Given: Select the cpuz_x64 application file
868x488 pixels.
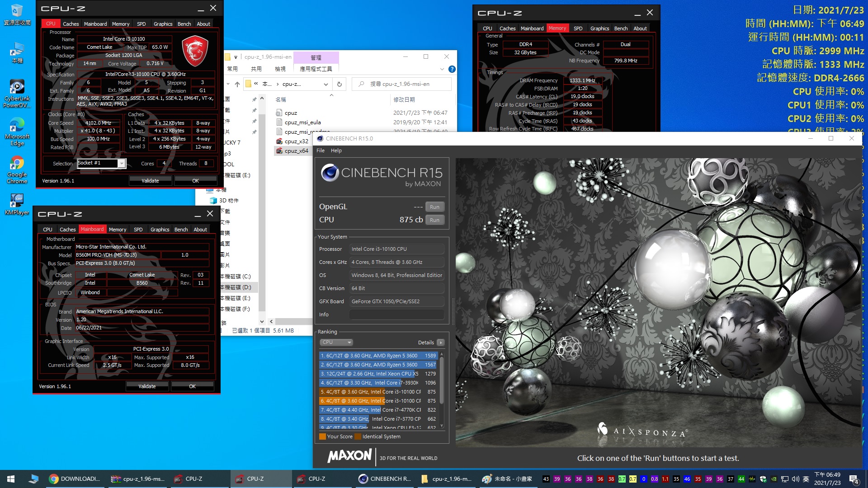Looking at the screenshot, I should pyautogui.click(x=292, y=151).
